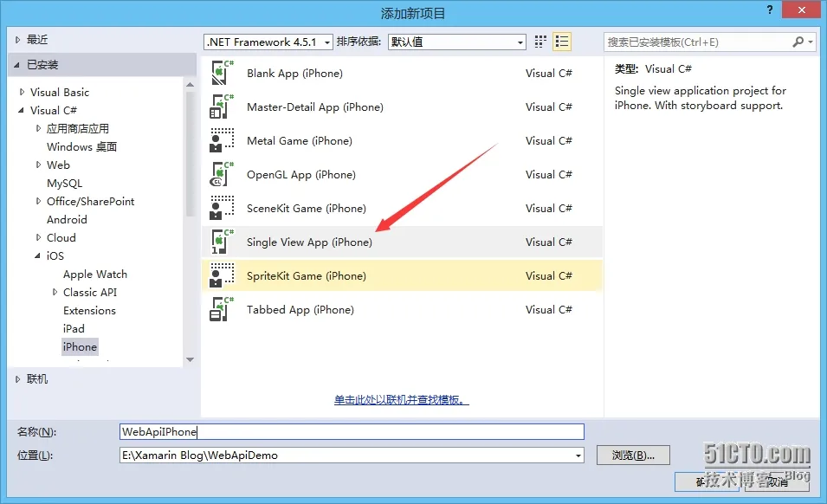Screen dimensions: 827x504
Task: Click the SpriteKit Game template icon
Action: [222, 275]
